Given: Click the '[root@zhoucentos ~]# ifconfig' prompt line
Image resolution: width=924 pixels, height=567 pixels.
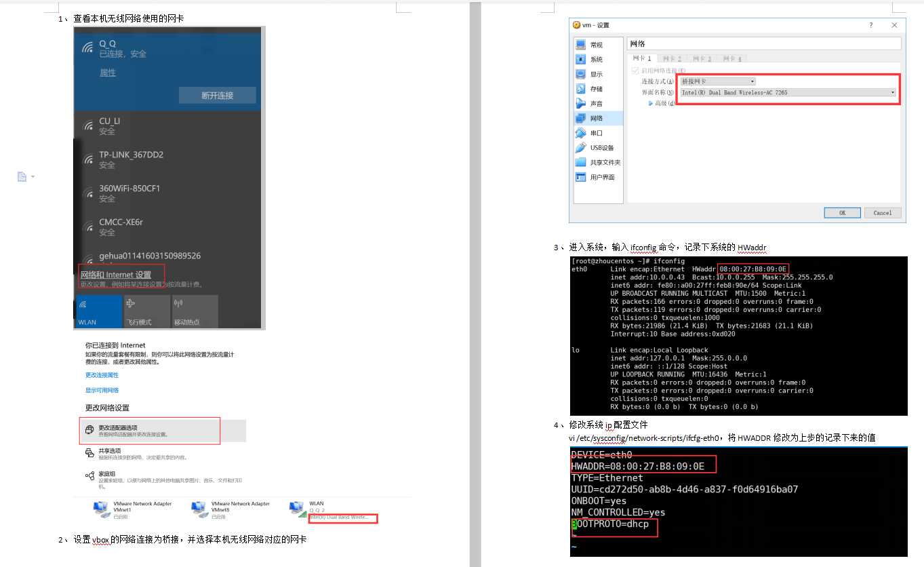Looking at the screenshot, I should [x=628, y=261].
